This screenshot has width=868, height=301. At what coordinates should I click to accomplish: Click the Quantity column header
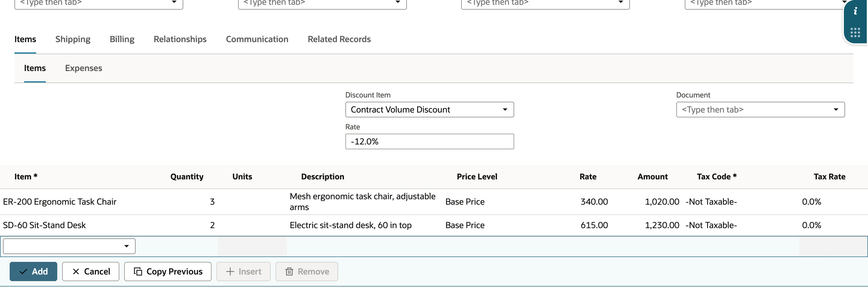187,177
